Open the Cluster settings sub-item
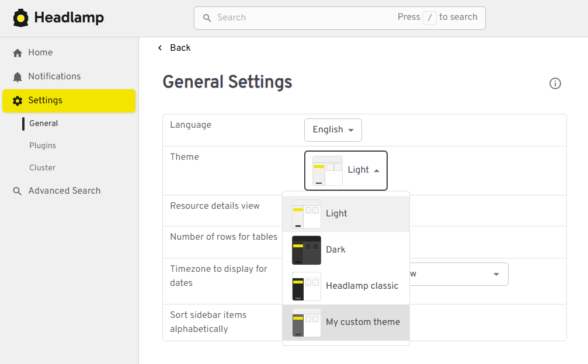 pyautogui.click(x=43, y=168)
